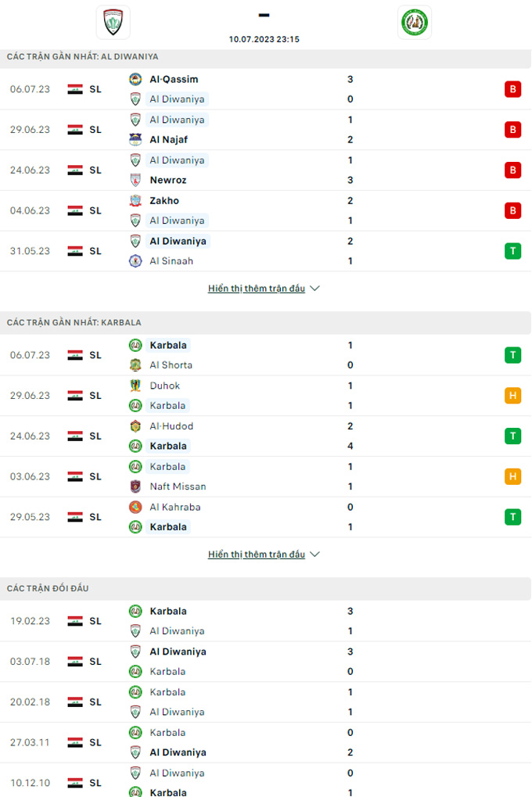Click the orange H badge for Duhok match
Screen dimensions: 532x797
(x=512, y=396)
